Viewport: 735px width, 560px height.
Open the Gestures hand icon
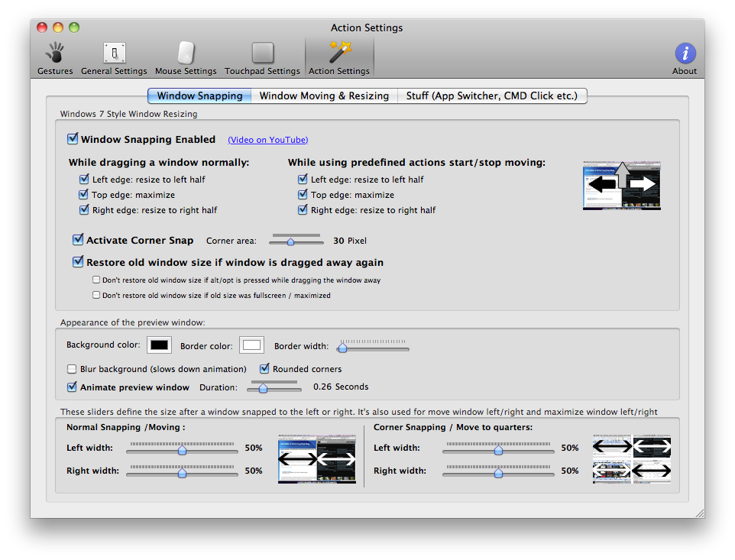click(55, 53)
